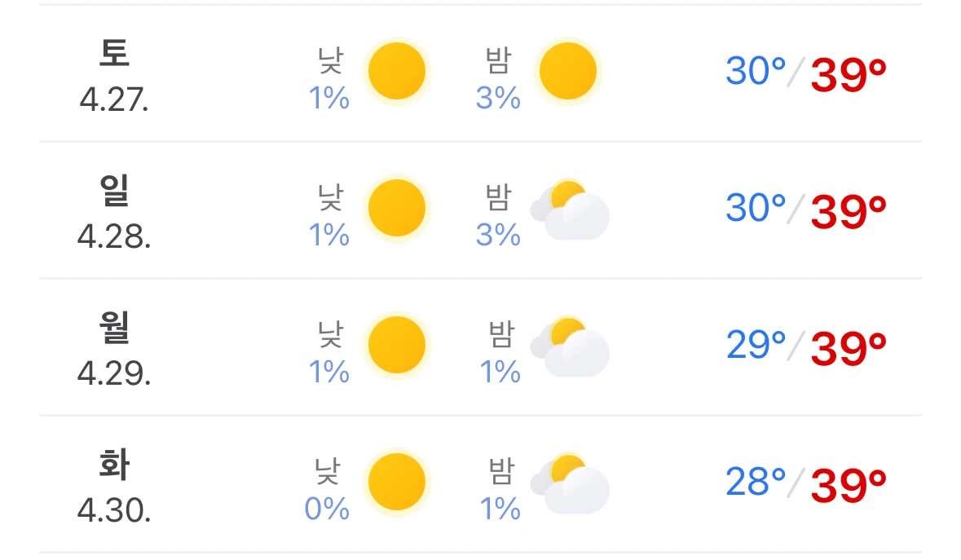
Task: Click the 30° low temperature for 4.28.
Action: pos(755,208)
